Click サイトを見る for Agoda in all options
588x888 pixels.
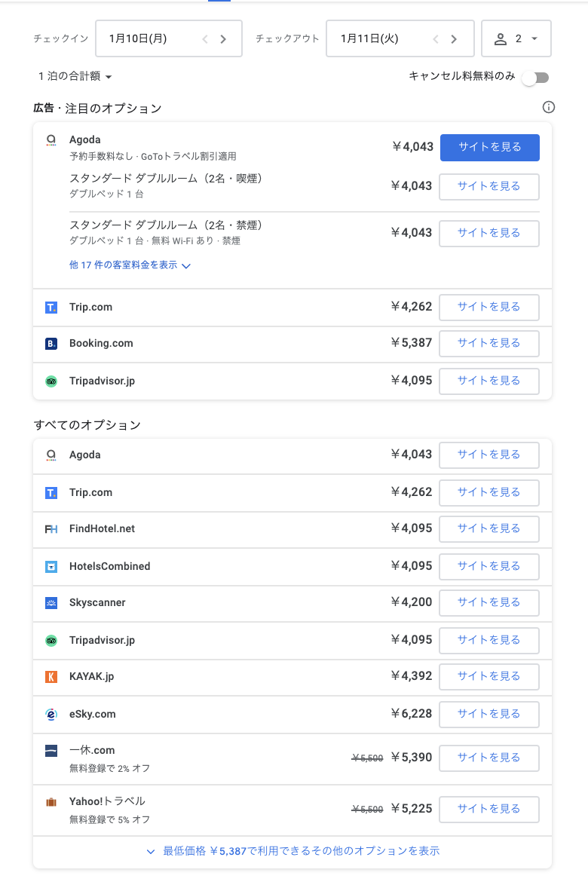tap(489, 455)
